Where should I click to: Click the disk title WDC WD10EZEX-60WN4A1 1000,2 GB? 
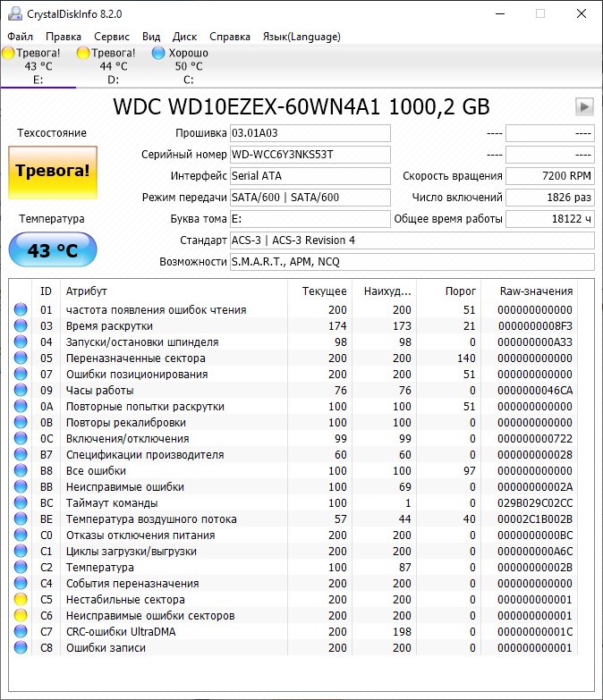(301, 107)
